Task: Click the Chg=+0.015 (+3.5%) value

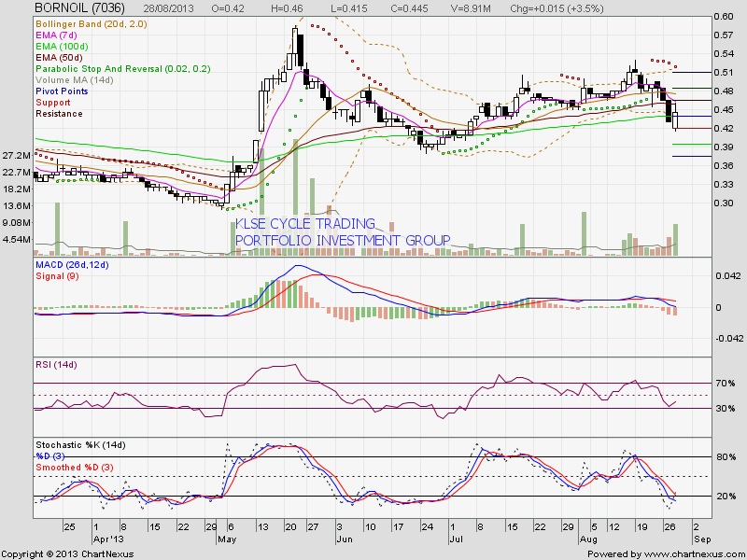Action: tap(557, 8)
